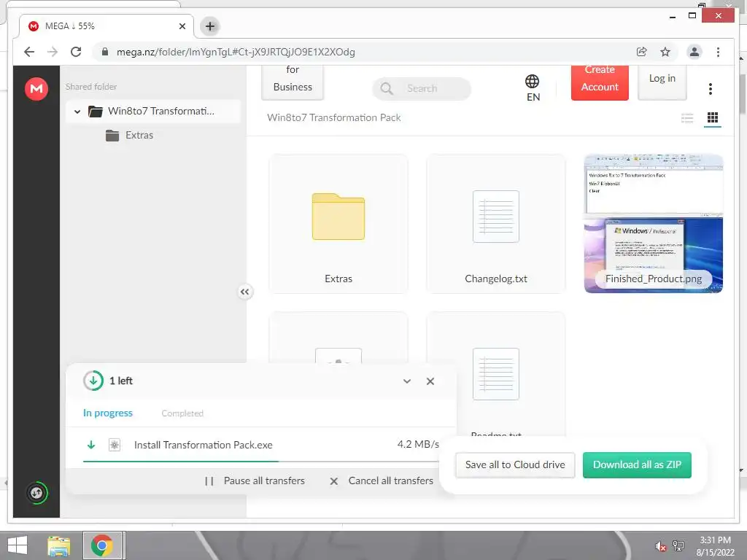Select Changelog.txt file card
This screenshot has height=560, width=747.
click(x=496, y=223)
